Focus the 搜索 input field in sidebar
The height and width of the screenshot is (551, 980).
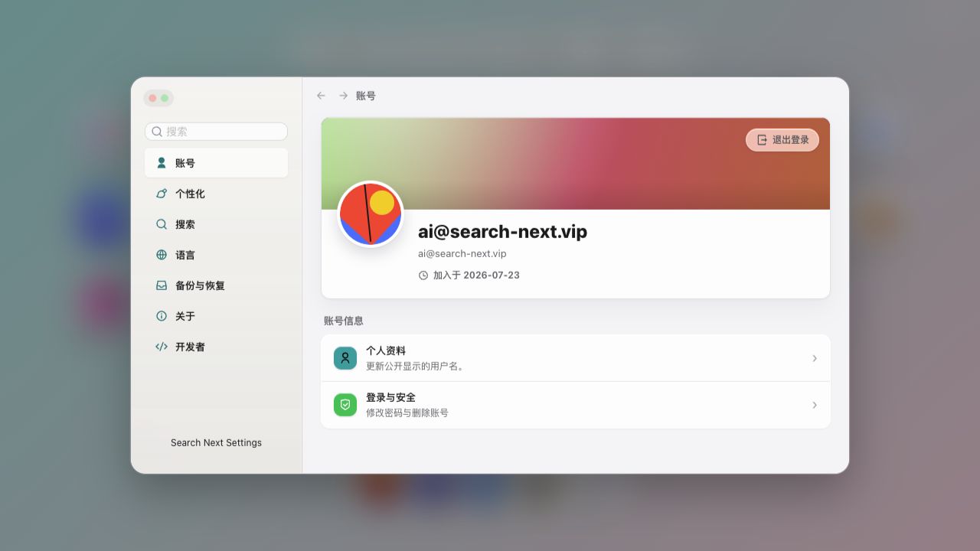(x=216, y=132)
